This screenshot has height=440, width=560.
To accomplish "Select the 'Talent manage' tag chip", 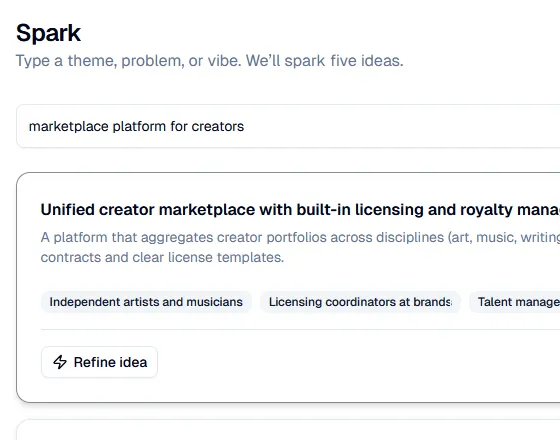I will click(515, 302).
